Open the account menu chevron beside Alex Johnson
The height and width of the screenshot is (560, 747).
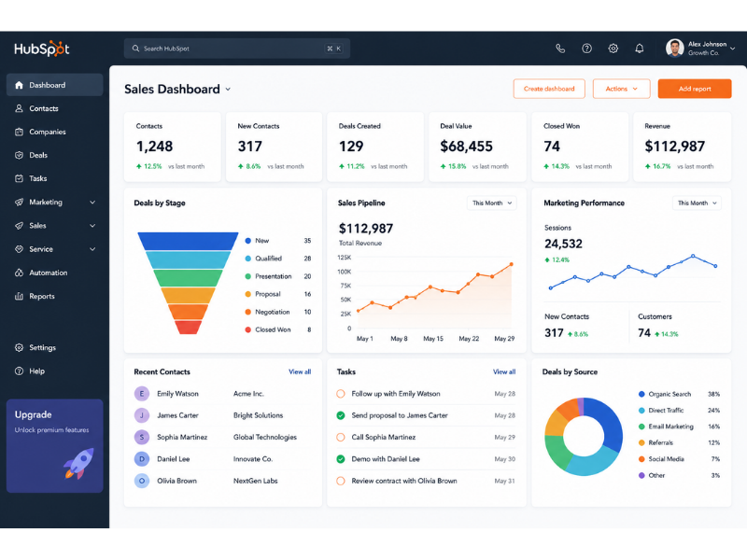tap(733, 49)
